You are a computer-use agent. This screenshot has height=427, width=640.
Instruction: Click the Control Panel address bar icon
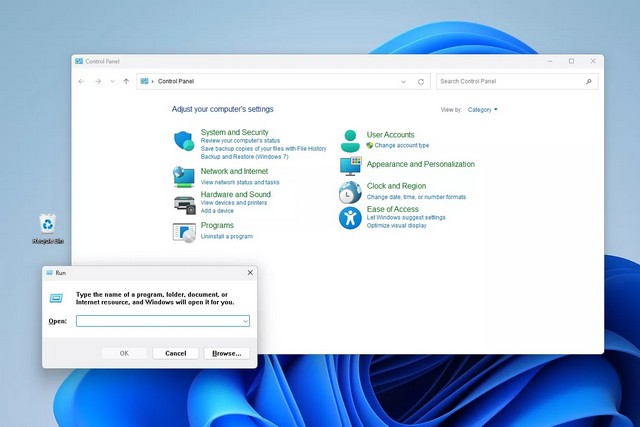point(144,81)
